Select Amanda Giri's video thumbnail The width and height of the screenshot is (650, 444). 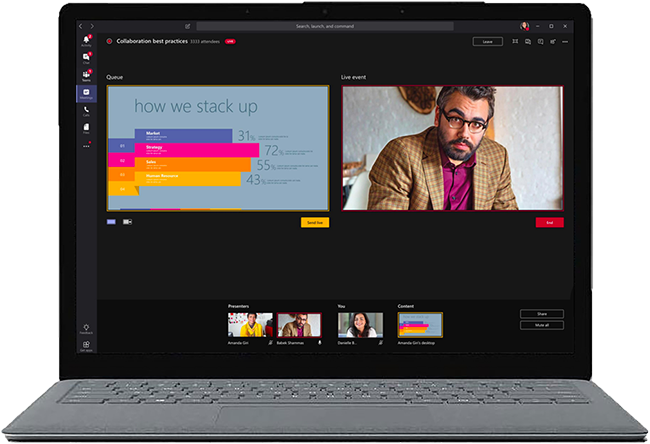(250, 325)
